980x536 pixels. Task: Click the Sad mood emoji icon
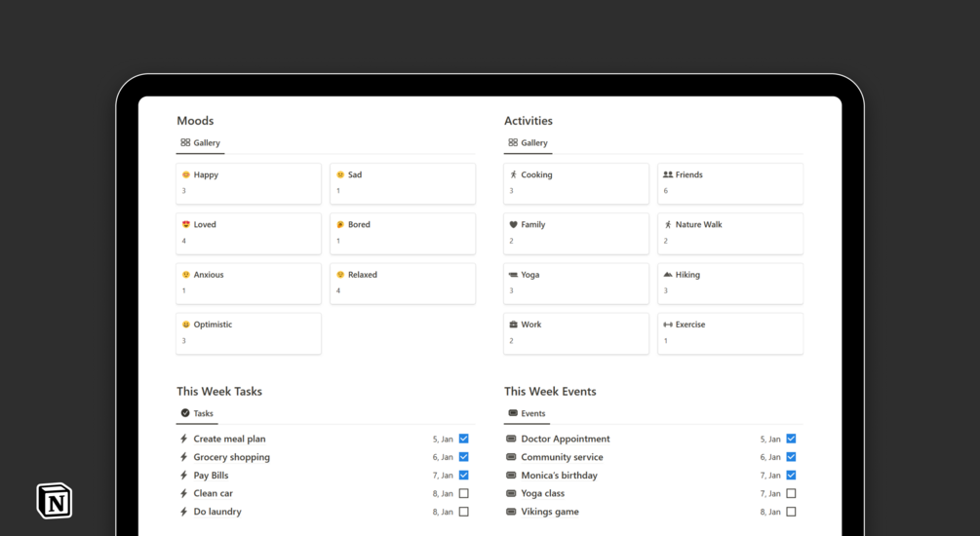click(340, 174)
